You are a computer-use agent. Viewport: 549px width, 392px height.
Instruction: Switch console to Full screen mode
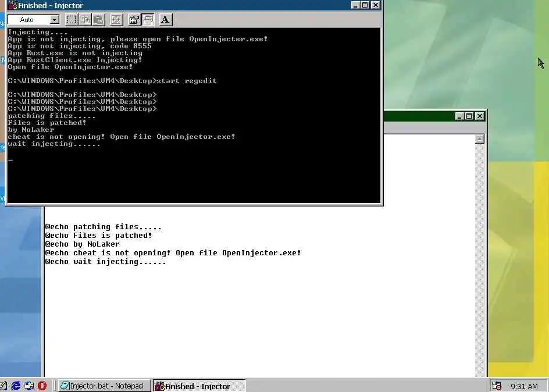pyautogui.click(x=116, y=20)
